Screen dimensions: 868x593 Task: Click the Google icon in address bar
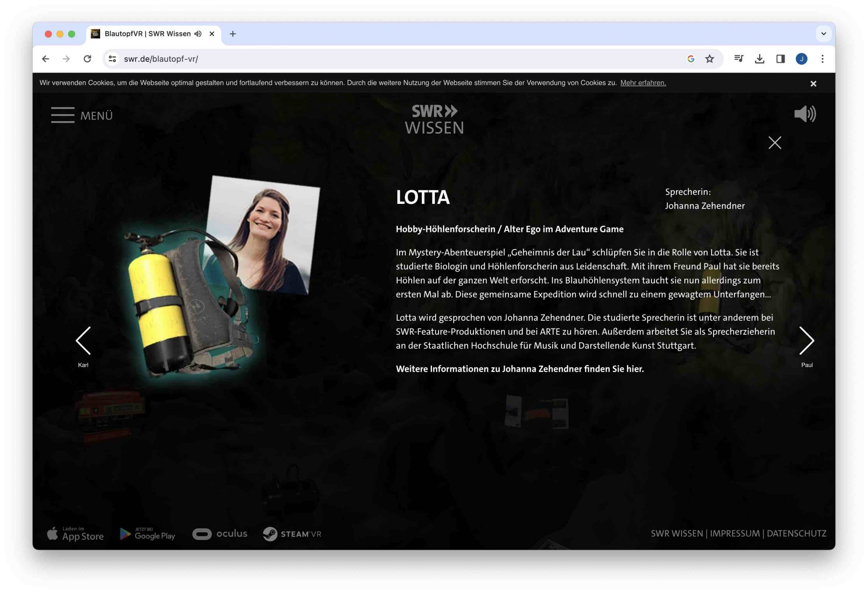pyautogui.click(x=691, y=59)
